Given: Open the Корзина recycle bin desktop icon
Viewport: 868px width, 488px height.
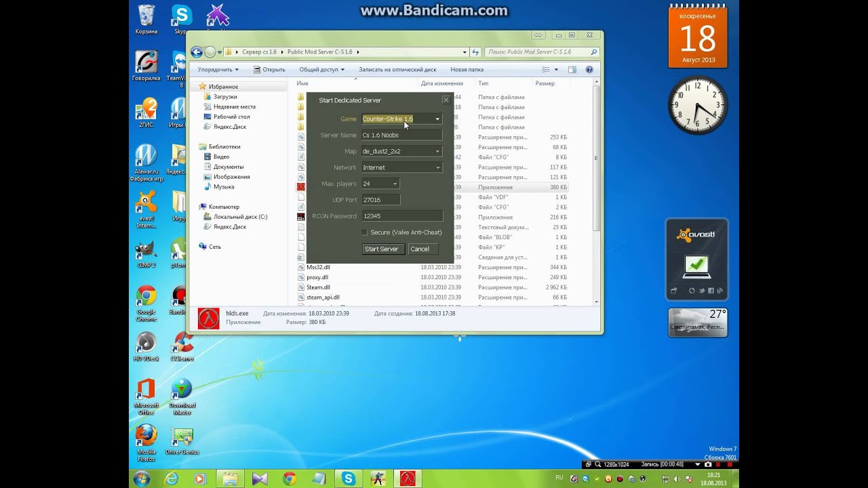Looking at the screenshot, I should (x=146, y=20).
